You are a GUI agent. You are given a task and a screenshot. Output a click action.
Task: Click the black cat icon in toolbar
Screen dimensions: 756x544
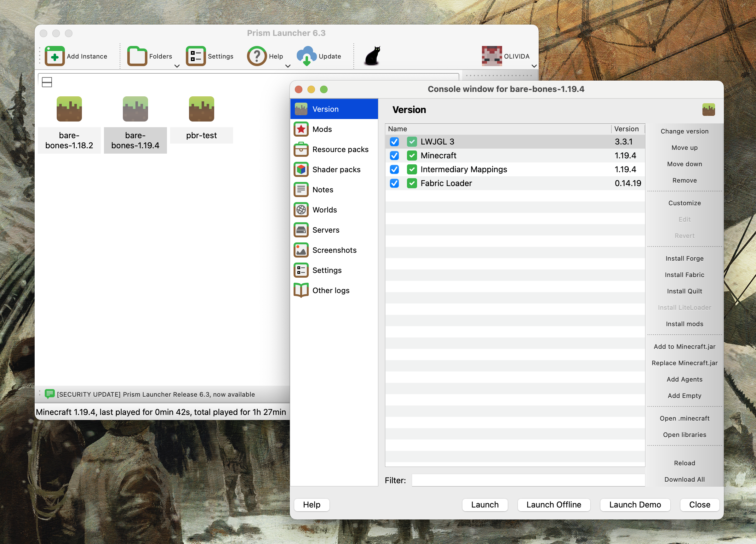pyautogui.click(x=373, y=56)
